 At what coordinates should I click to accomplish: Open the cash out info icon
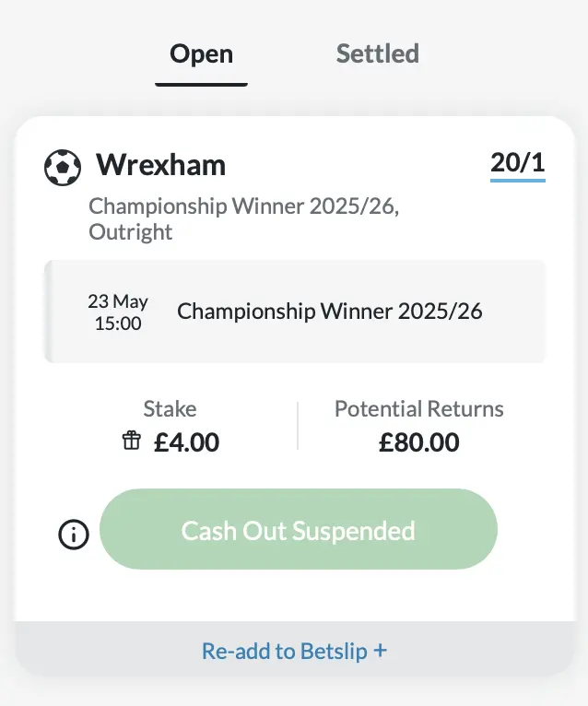[x=74, y=535]
